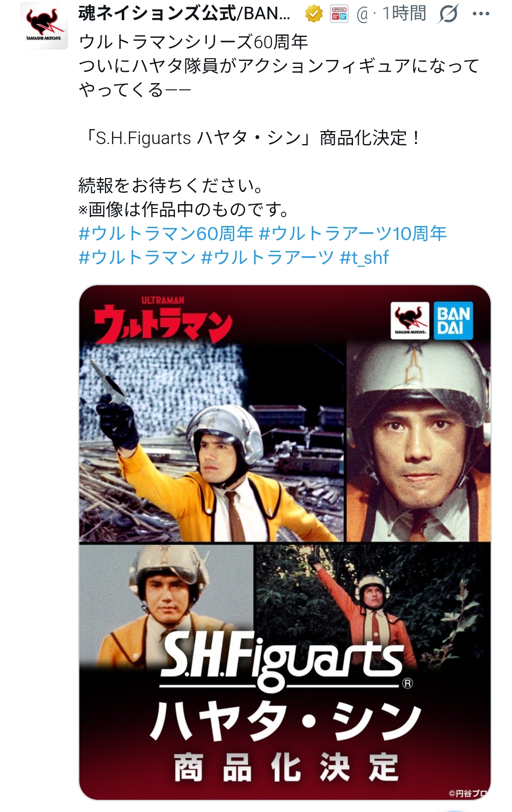Tap the 1時間 post timestamp
Screen dimensions: 512x812
click(404, 14)
